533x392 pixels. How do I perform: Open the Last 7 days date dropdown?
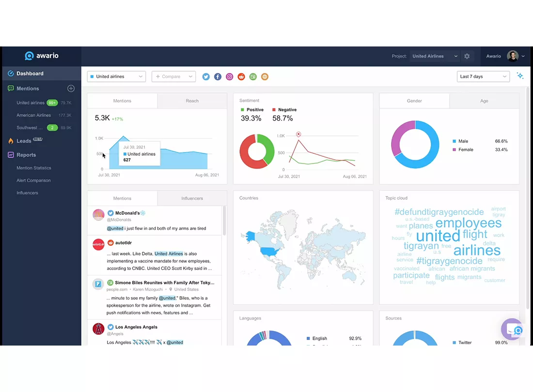click(483, 76)
